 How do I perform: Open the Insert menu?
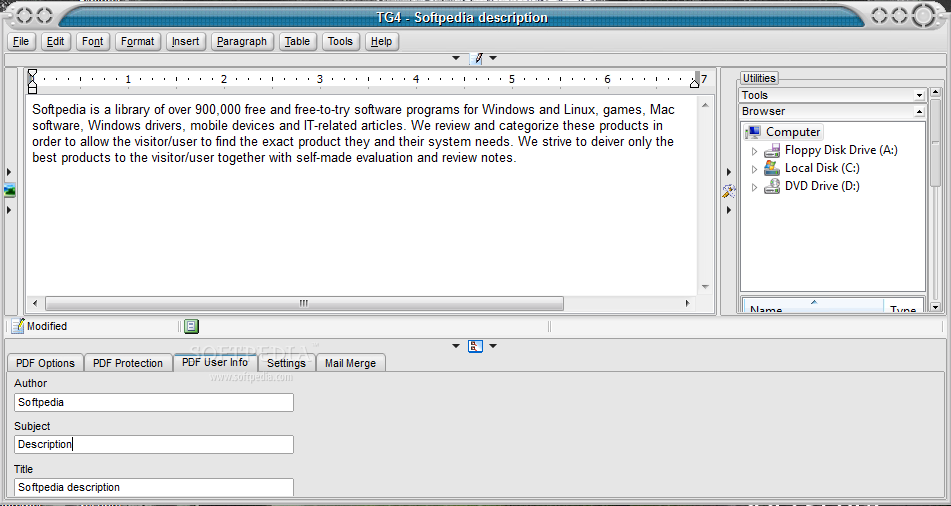[x=186, y=41]
